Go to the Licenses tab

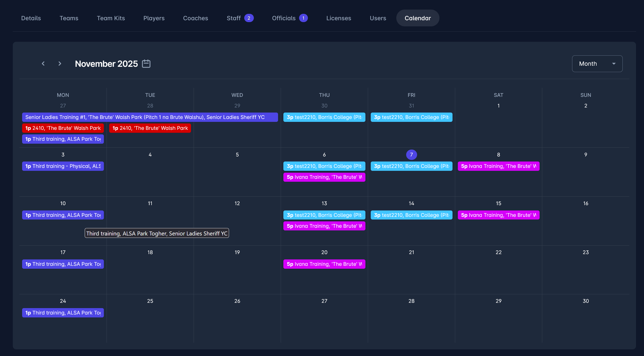(x=339, y=18)
